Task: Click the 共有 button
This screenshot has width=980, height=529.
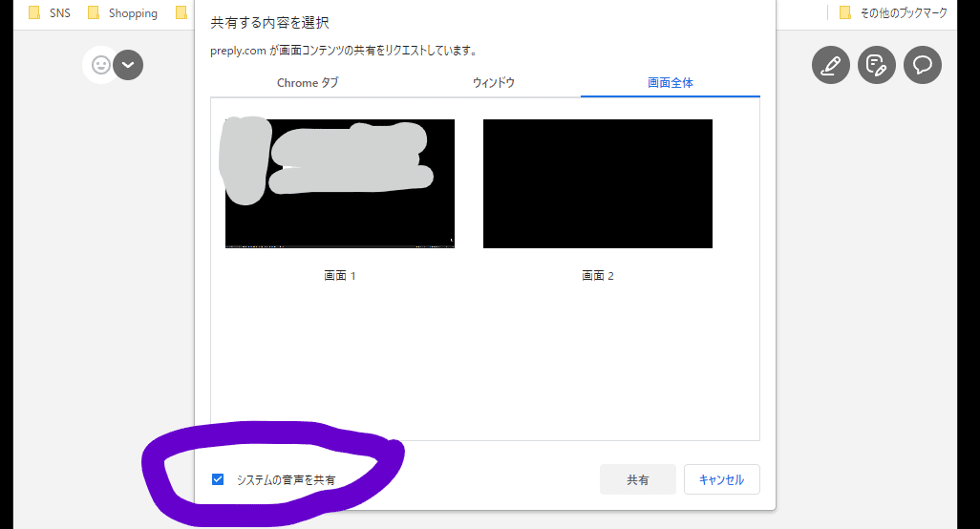Action: [637, 479]
